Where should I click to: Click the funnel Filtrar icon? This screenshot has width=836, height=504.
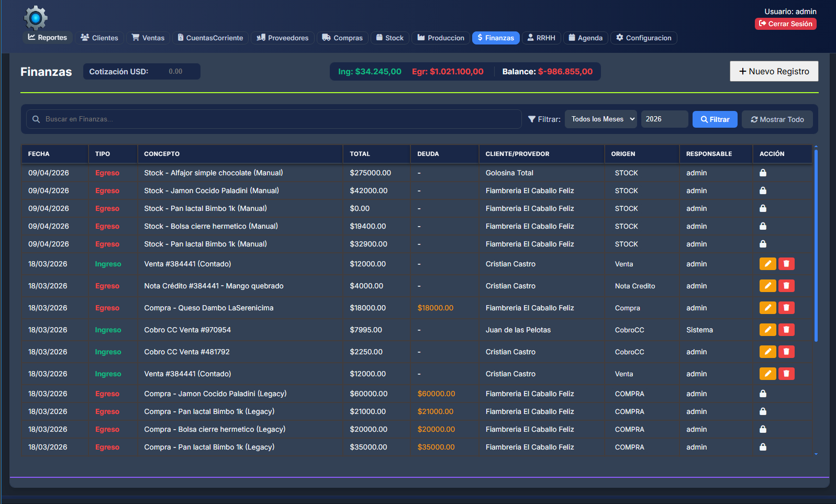[x=532, y=119]
